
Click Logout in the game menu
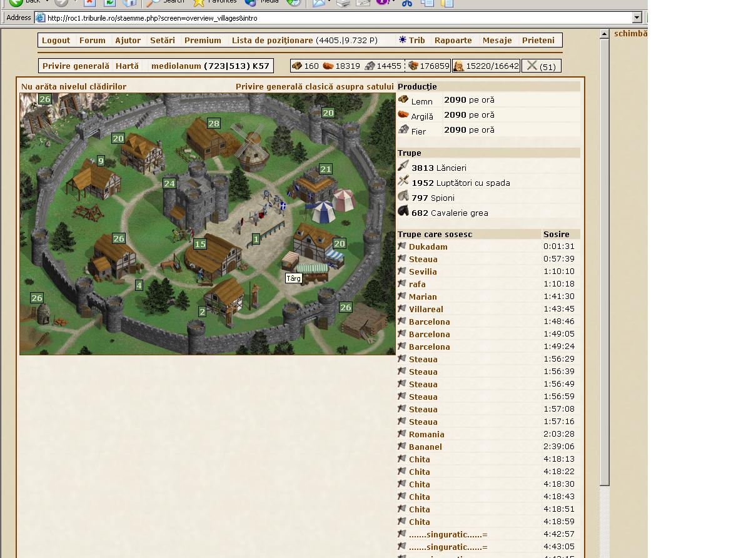[56, 40]
